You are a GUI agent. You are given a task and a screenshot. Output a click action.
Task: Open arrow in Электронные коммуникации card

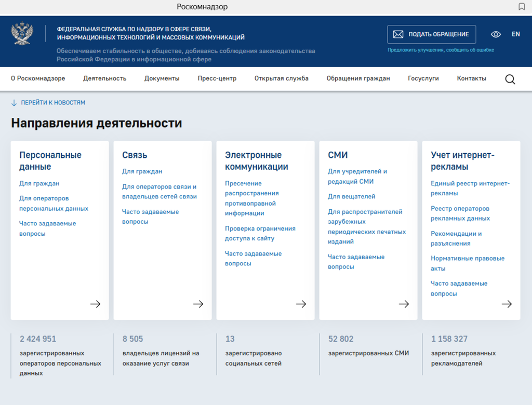pos(301,304)
